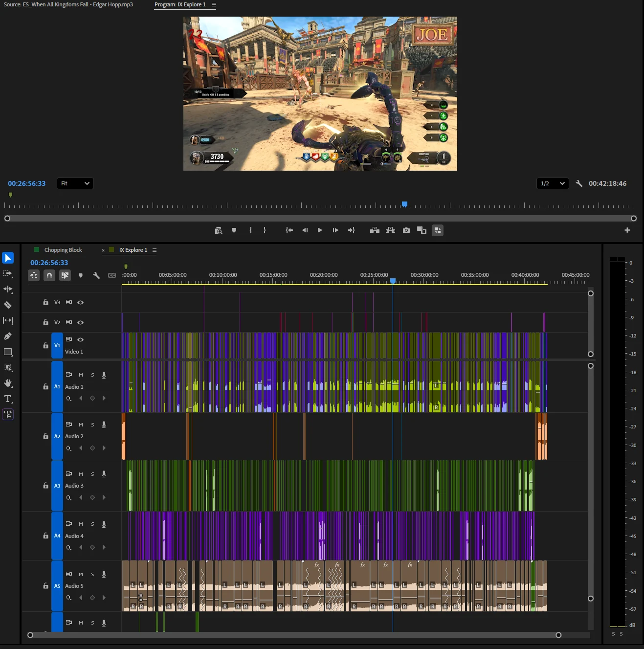Click the Extract button
The width and height of the screenshot is (644, 649).
391,230
